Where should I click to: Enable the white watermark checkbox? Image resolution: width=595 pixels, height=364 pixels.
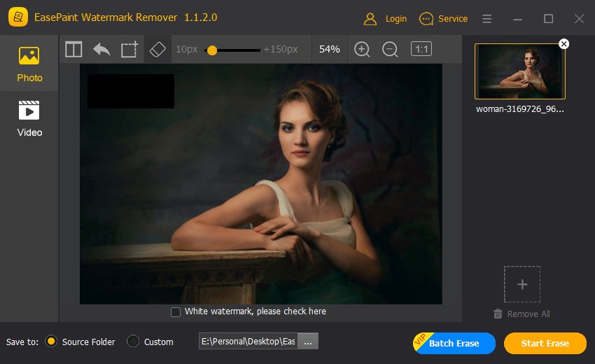pos(175,312)
